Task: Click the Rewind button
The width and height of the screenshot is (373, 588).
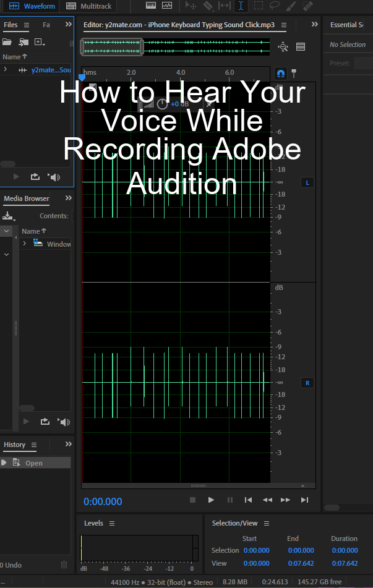Action: pos(267,500)
